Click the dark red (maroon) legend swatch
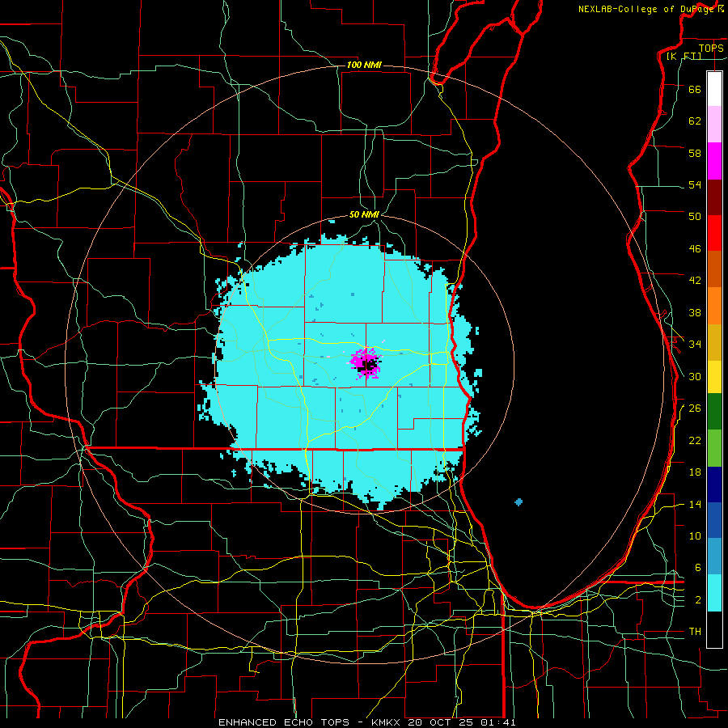728x728 pixels. pyautogui.click(x=714, y=197)
